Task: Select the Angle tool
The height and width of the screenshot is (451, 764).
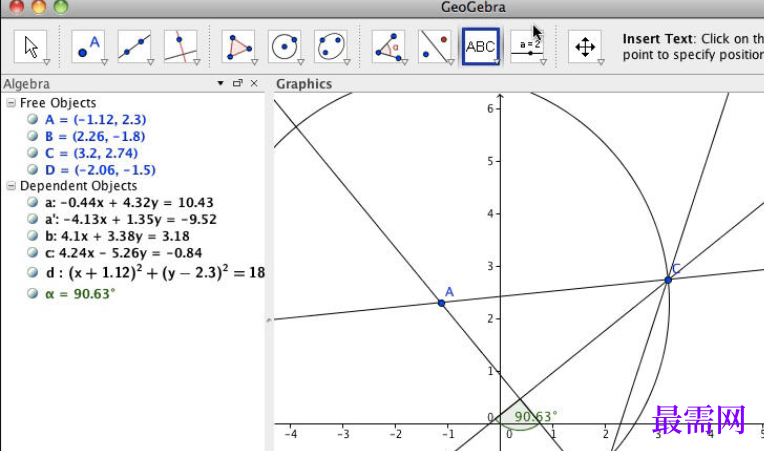Action: (x=388, y=47)
